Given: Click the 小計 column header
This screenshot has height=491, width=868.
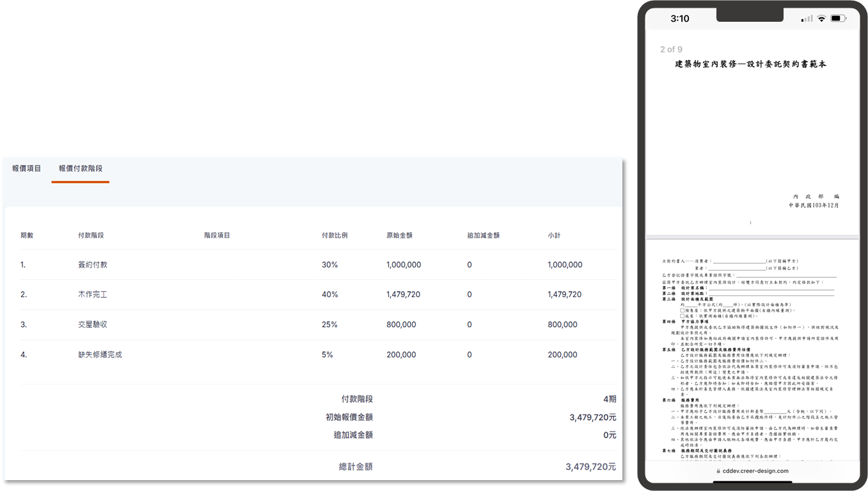Looking at the screenshot, I should 554,236.
